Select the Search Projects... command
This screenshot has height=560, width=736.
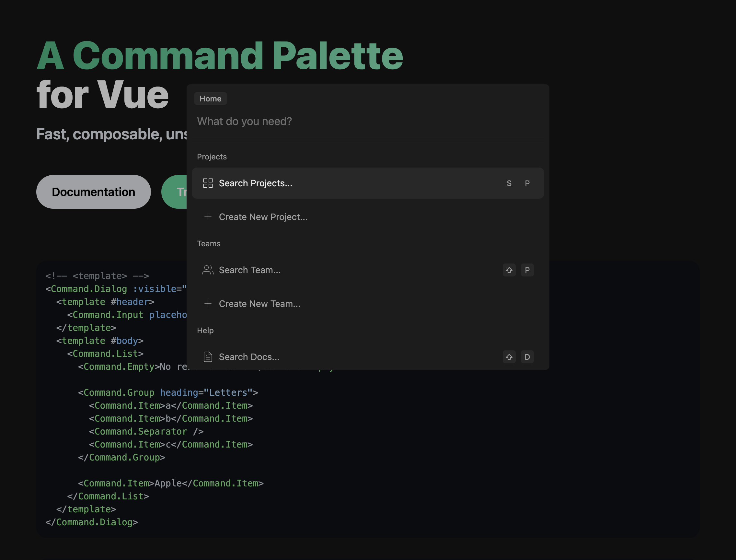point(368,183)
